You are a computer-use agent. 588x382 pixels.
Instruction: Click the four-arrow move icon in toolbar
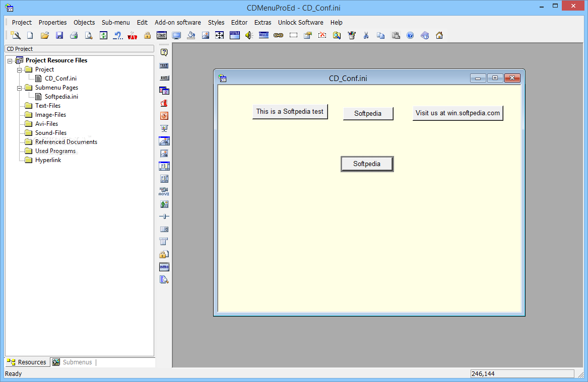click(220, 35)
